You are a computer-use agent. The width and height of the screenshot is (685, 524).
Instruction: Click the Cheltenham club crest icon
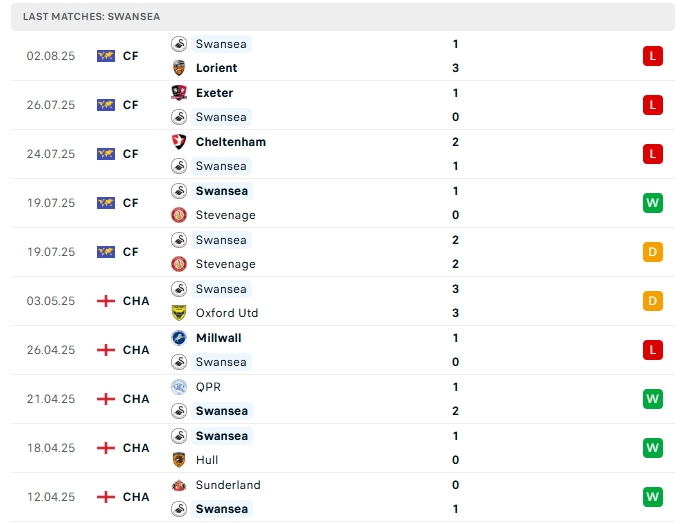(x=179, y=142)
